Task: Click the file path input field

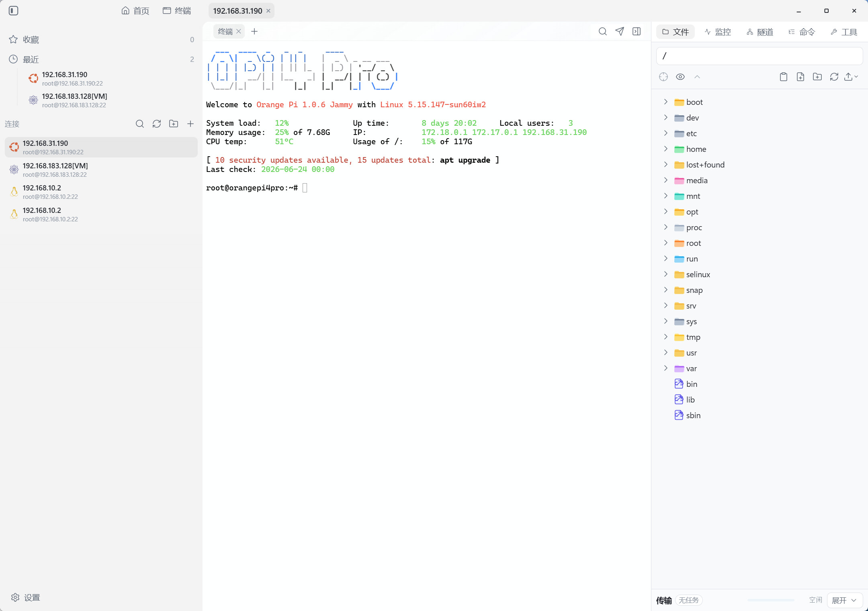Action: 759,56
